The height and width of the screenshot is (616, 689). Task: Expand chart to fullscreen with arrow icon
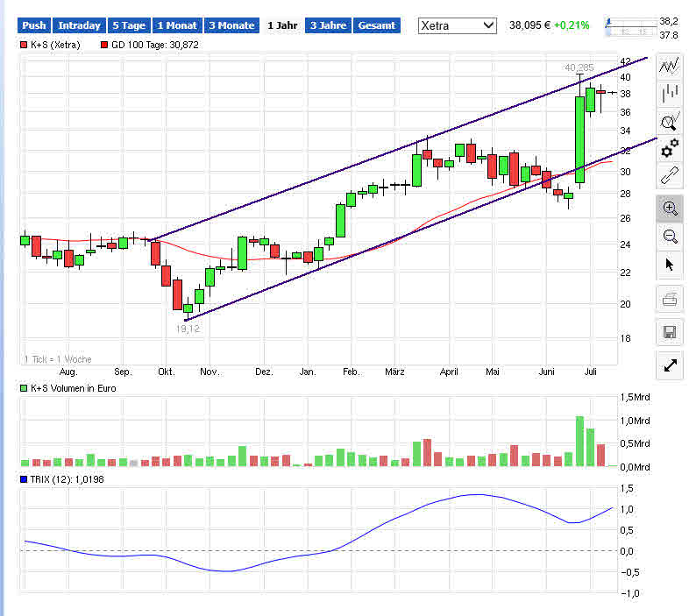(670, 365)
